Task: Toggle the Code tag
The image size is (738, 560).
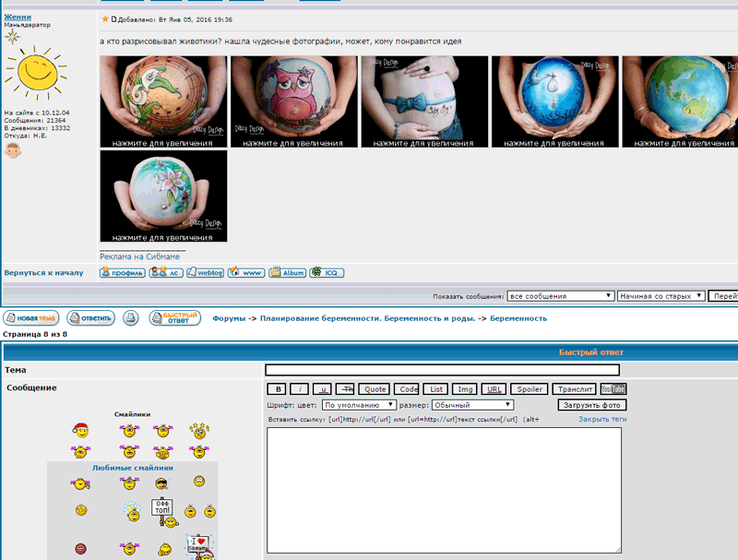Action: click(407, 389)
